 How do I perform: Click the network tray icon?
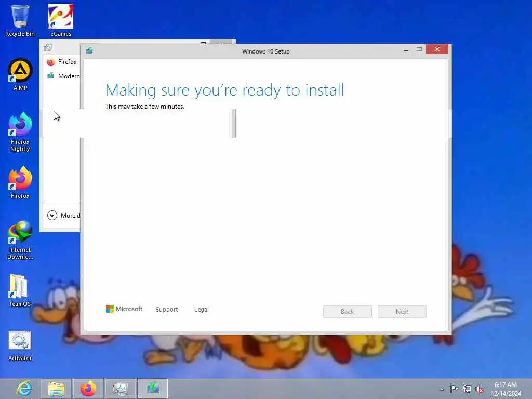467,389
